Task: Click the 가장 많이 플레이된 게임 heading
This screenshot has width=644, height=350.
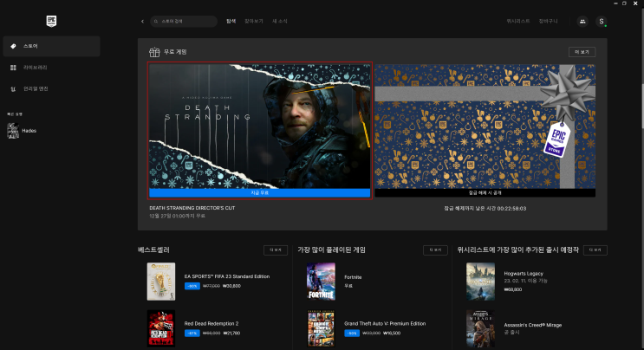Action: point(331,250)
